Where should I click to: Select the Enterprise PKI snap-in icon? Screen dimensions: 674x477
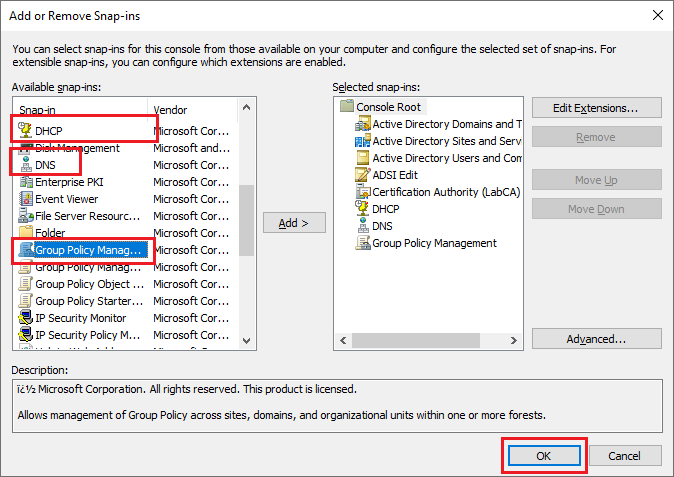25,182
